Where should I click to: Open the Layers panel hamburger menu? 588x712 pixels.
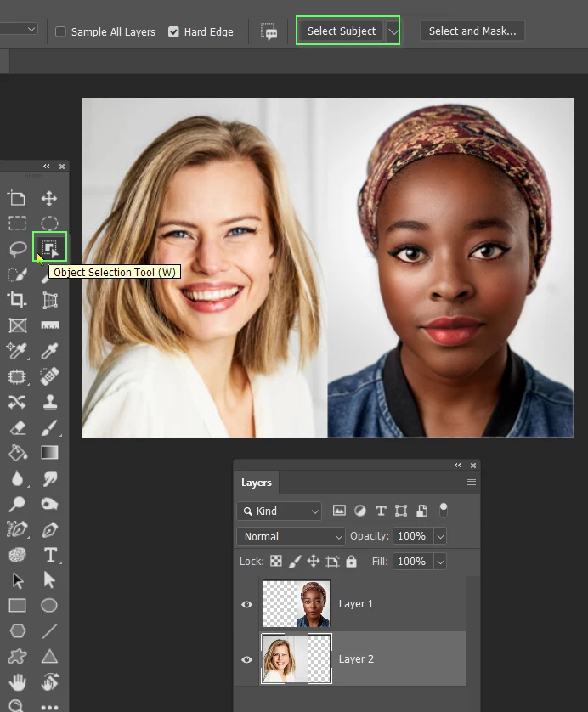coord(472,483)
